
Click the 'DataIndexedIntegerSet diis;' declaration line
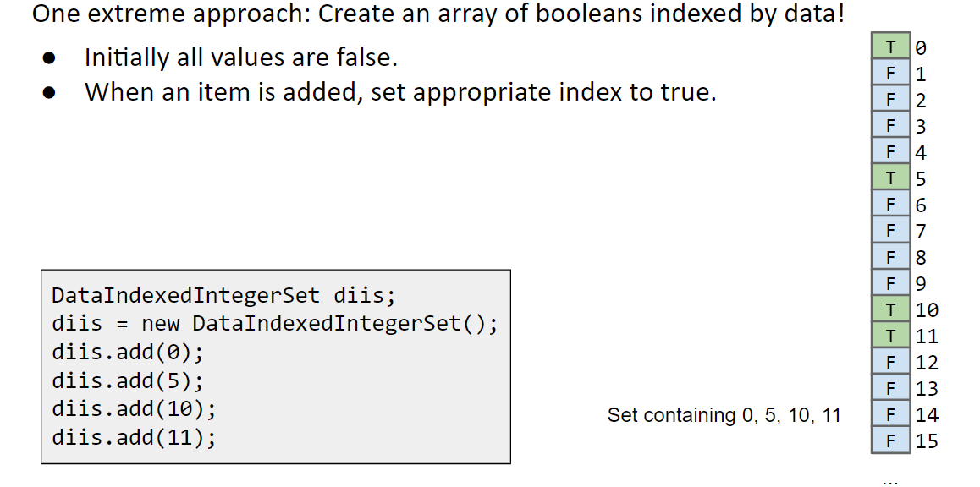coord(223,295)
